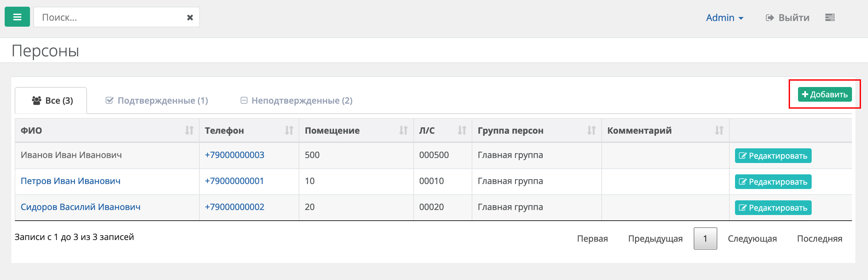Sort table by ФИО column
868x280 pixels.
(107, 130)
